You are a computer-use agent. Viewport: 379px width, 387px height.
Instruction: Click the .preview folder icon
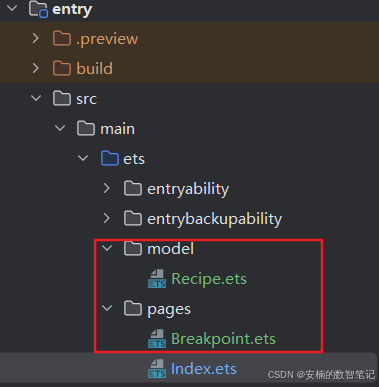click(x=62, y=39)
